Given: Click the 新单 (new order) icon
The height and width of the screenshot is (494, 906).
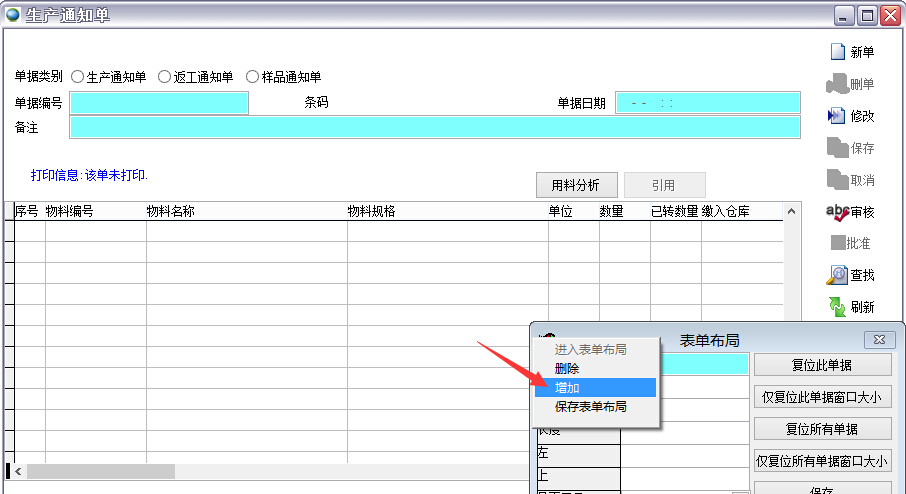Looking at the screenshot, I should [837, 52].
